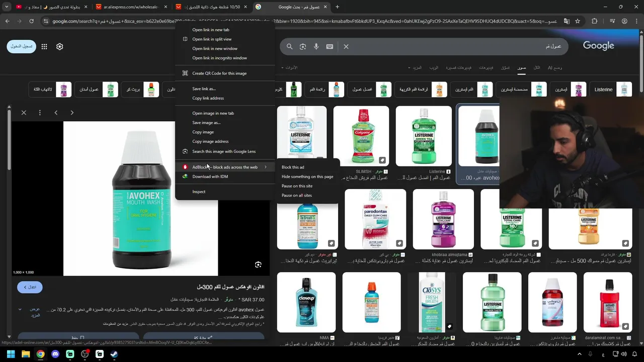
Task: View site information in address bar
Action: [46, 21]
